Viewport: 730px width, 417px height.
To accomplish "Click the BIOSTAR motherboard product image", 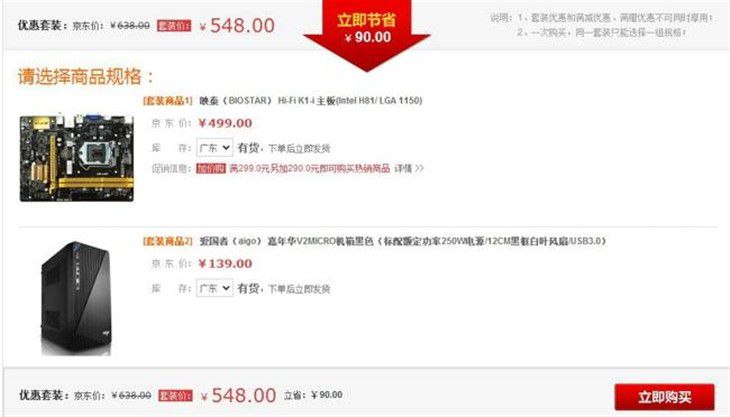I will click(76, 157).
